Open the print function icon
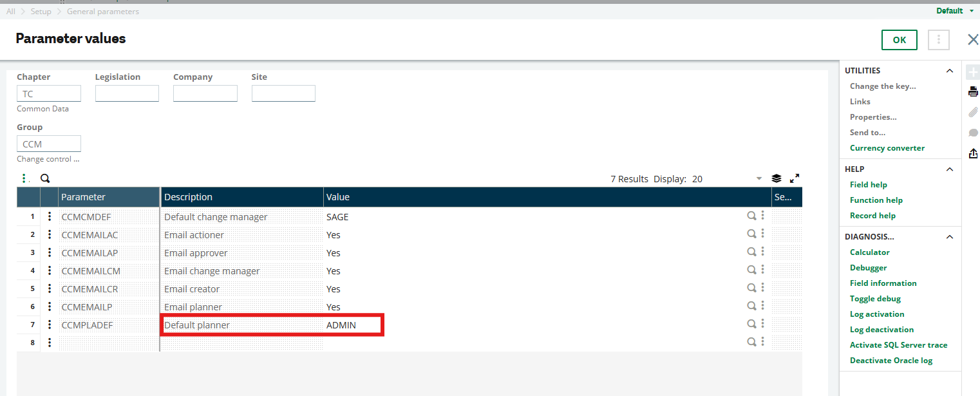The width and height of the screenshot is (980, 396). click(972, 91)
